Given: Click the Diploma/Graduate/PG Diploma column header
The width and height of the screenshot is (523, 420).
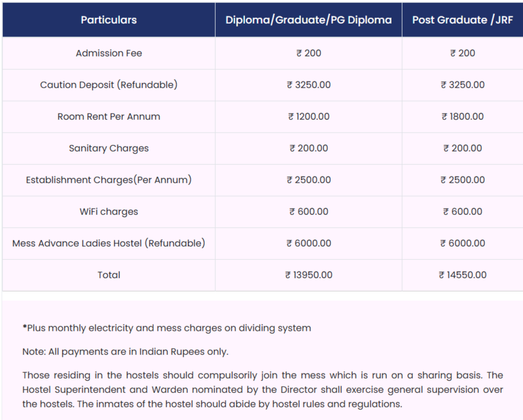Looking at the screenshot, I should click(x=308, y=20).
